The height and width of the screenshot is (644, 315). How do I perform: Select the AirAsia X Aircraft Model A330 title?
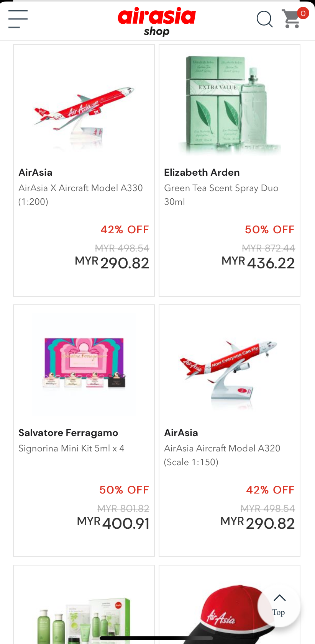coord(80,195)
